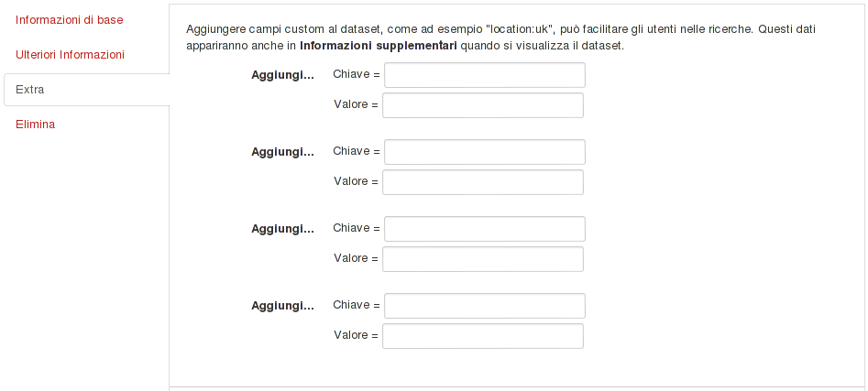Focus the fourth Chiave input field
868x391 pixels.
tap(484, 305)
